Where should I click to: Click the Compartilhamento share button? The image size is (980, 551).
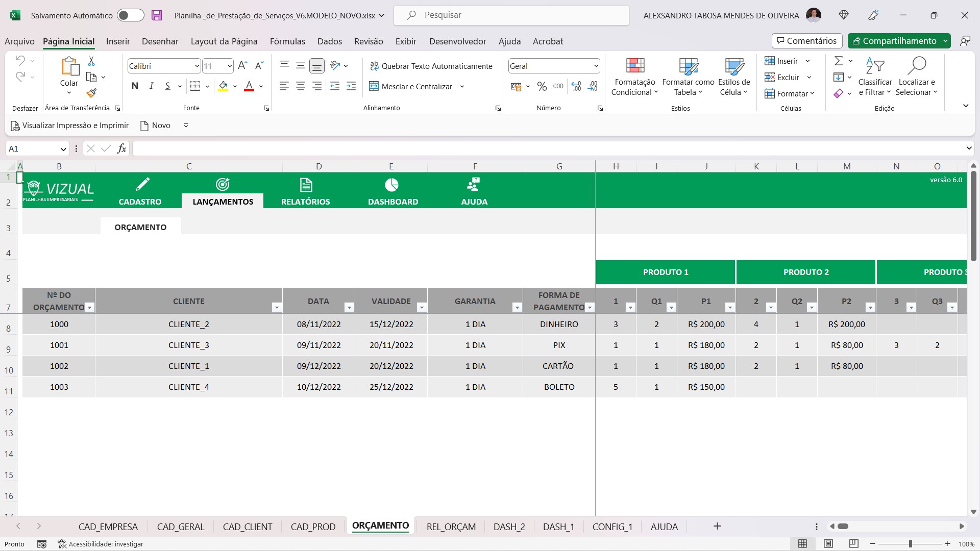pos(894,41)
